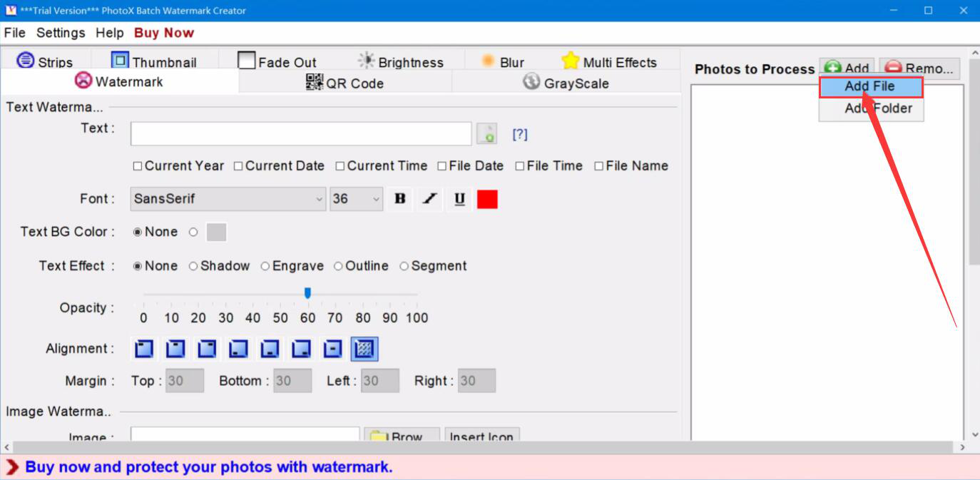Choose the Segment text effect

[404, 266]
